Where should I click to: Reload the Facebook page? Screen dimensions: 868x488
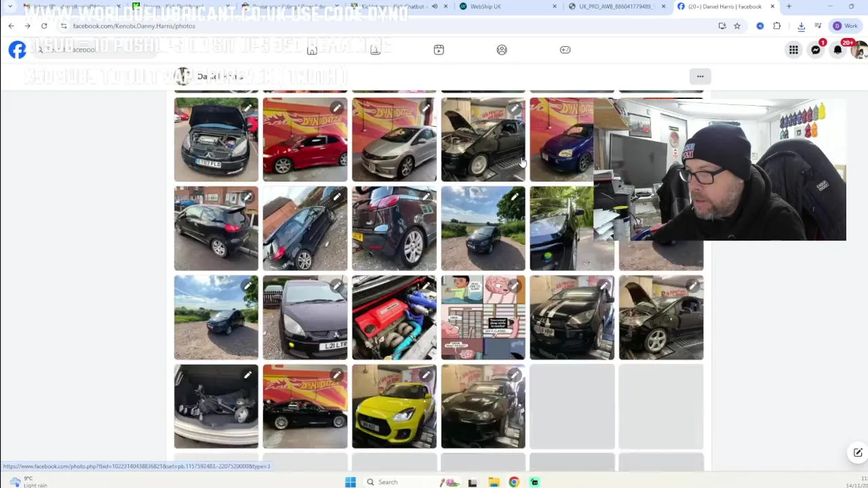pos(44,26)
